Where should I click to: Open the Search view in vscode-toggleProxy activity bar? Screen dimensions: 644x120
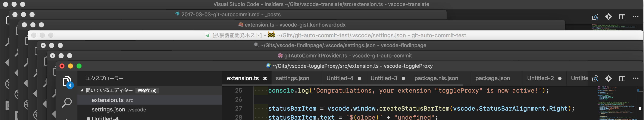pos(67,103)
